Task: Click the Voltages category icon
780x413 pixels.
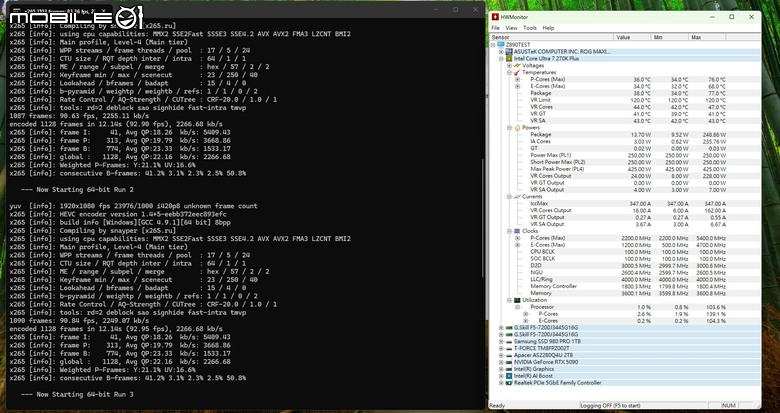Action: coord(517,66)
